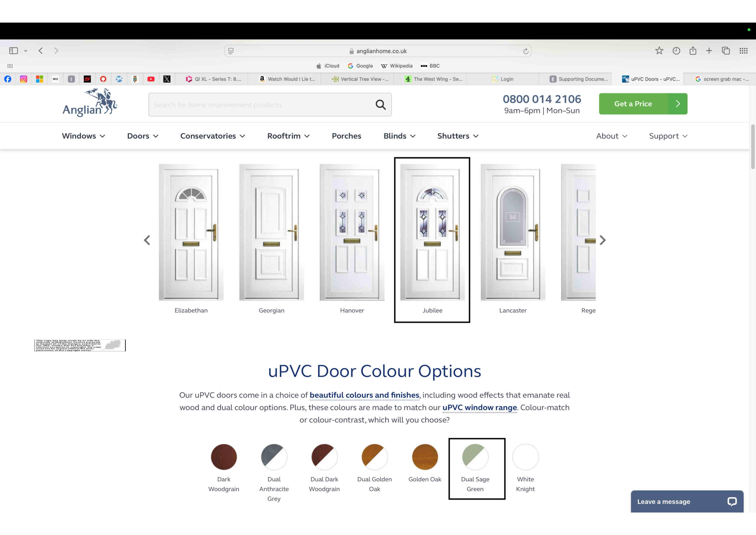Image resolution: width=756 pixels, height=535 pixels.
Task: Expand the Rooftrim menu
Action: coord(288,136)
